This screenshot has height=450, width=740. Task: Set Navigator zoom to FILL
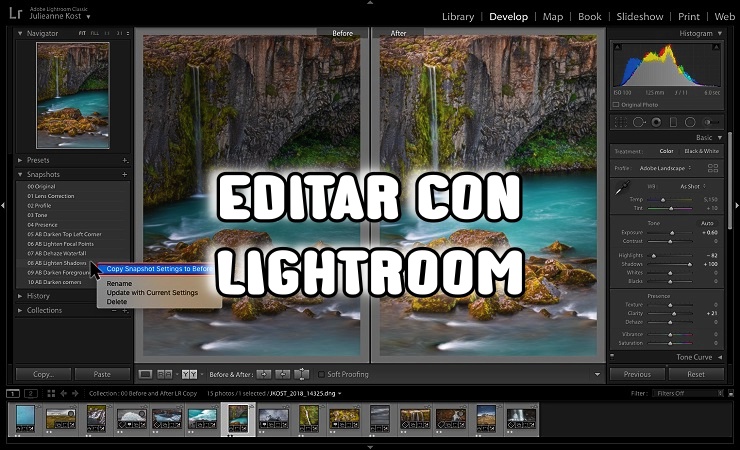(94, 33)
